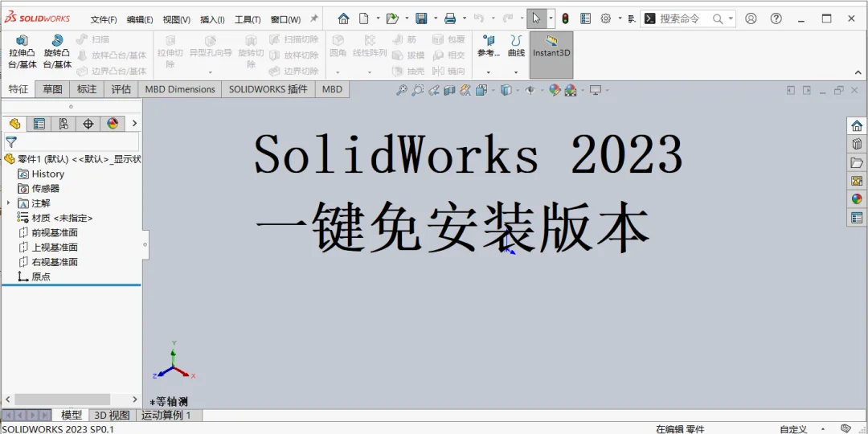Image resolution: width=868 pixels, height=434 pixels.
Task: Open File Properties list icon
Action: [x=585, y=18]
